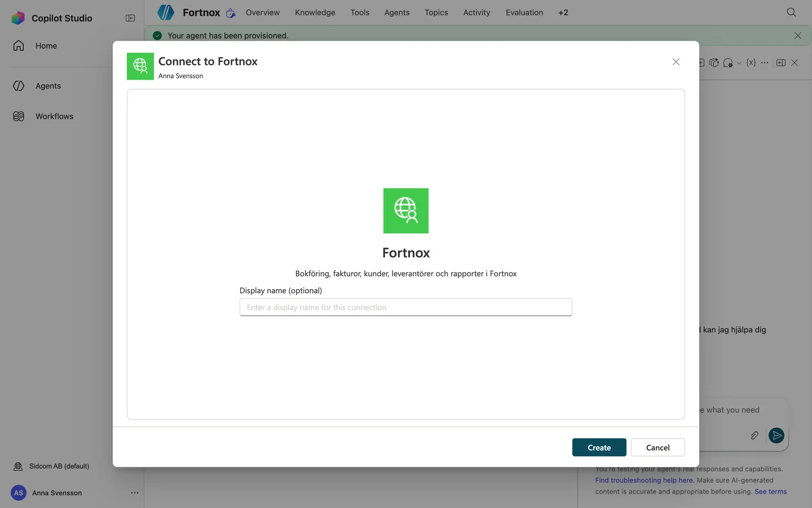
Task: Open the Topics tab
Action: (x=436, y=12)
